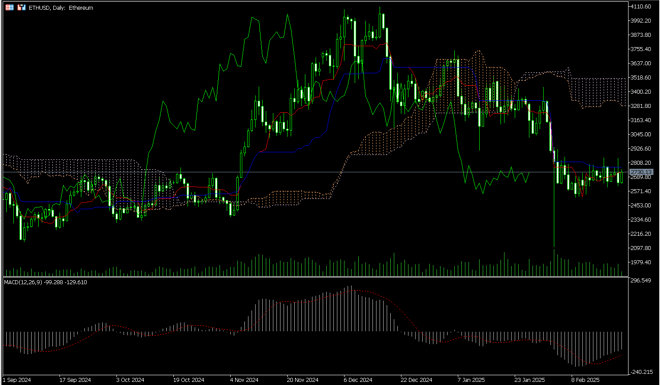Click the 2571.40 price scale label
Viewport: 660px width, 385px height.
[641, 191]
